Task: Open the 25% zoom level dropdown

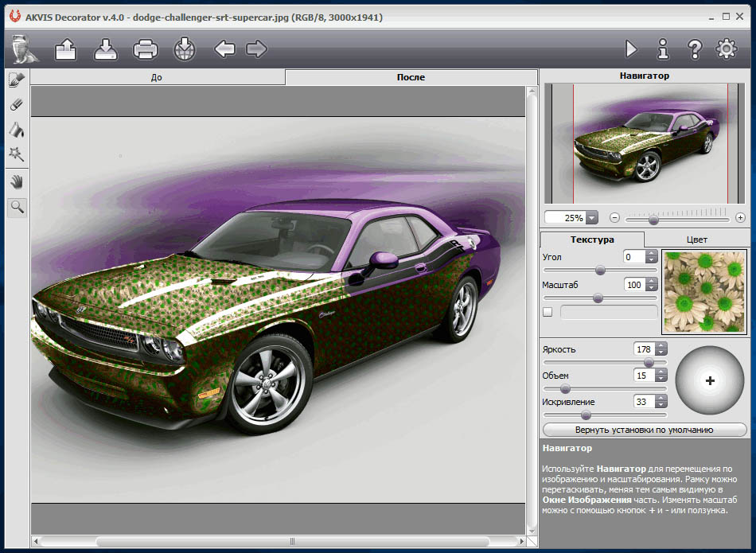Action: pos(591,218)
